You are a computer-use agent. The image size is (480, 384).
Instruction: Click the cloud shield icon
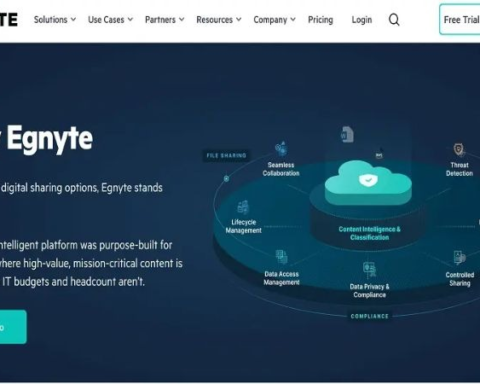pos(368,180)
